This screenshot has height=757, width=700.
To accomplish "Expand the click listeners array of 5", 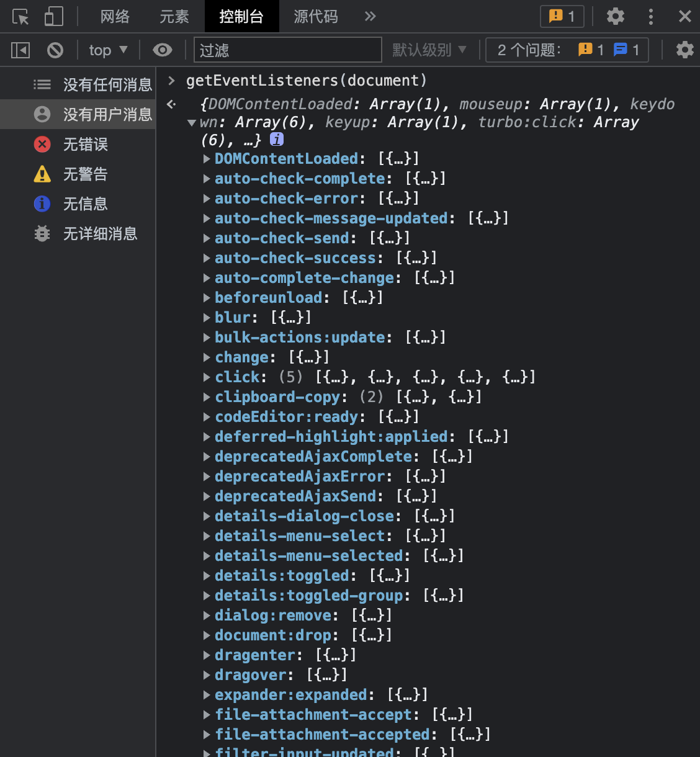I will pos(207,377).
